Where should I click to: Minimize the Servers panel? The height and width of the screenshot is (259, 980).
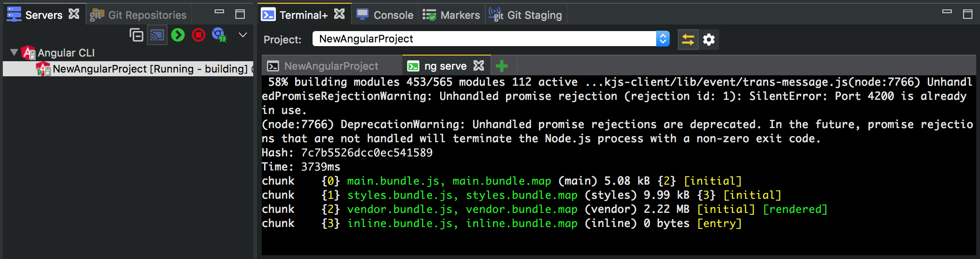pyautogui.click(x=219, y=12)
